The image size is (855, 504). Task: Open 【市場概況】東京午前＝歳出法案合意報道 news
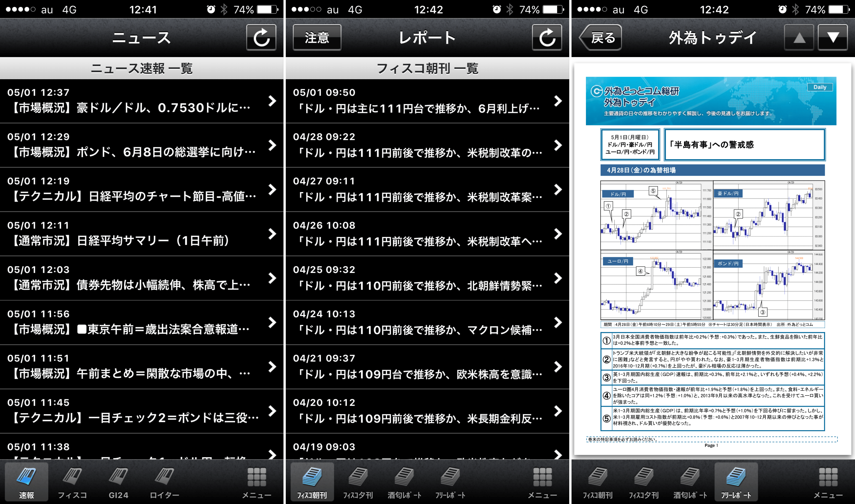tap(142, 323)
